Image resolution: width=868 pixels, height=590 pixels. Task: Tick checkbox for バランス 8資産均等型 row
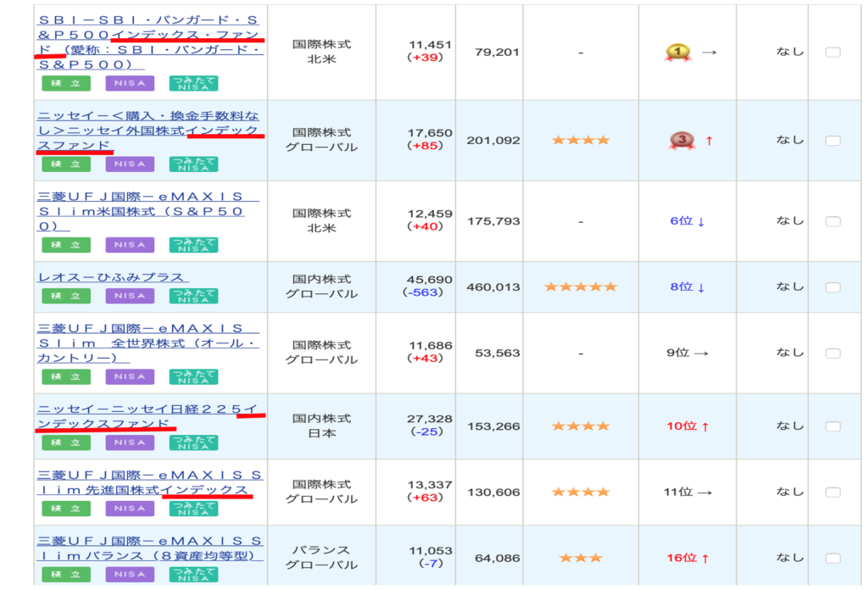coord(832,558)
